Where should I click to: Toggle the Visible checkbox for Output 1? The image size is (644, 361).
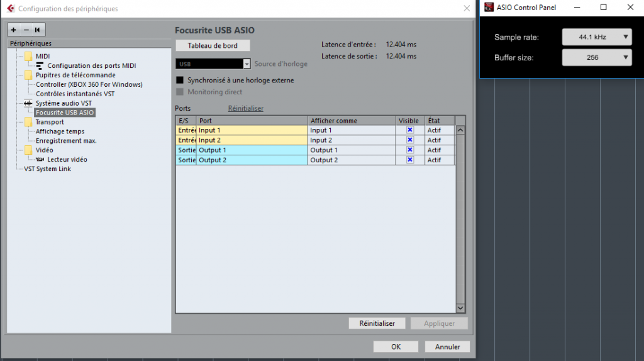coord(410,150)
